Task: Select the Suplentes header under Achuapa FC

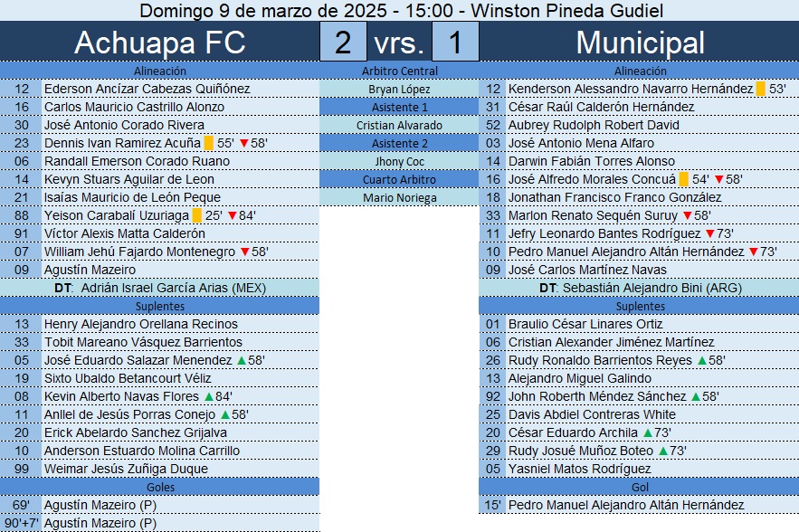Action: point(160,306)
